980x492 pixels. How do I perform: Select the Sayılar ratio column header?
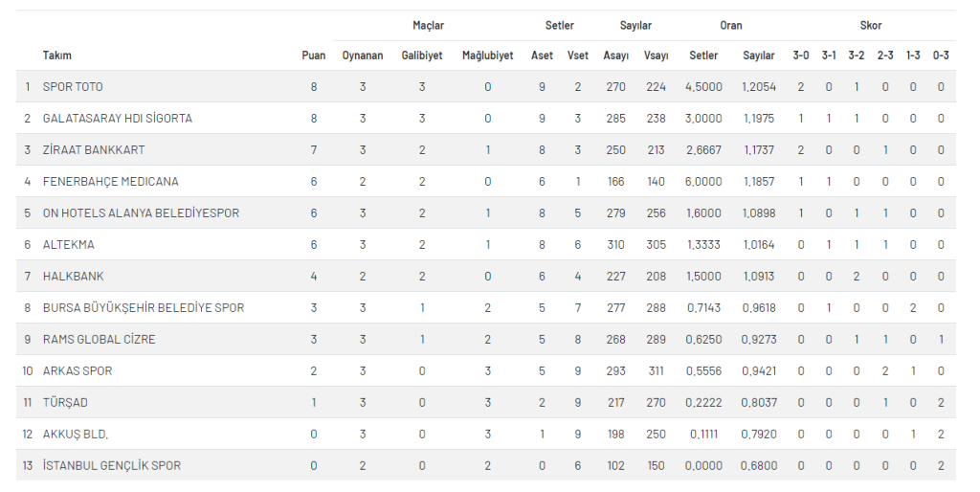point(759,56)
